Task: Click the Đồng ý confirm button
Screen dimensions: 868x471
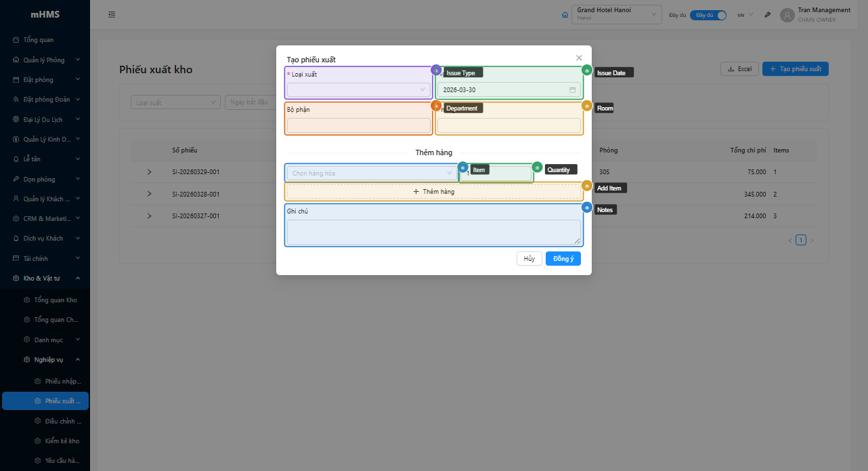Action: tap(563, 258)
